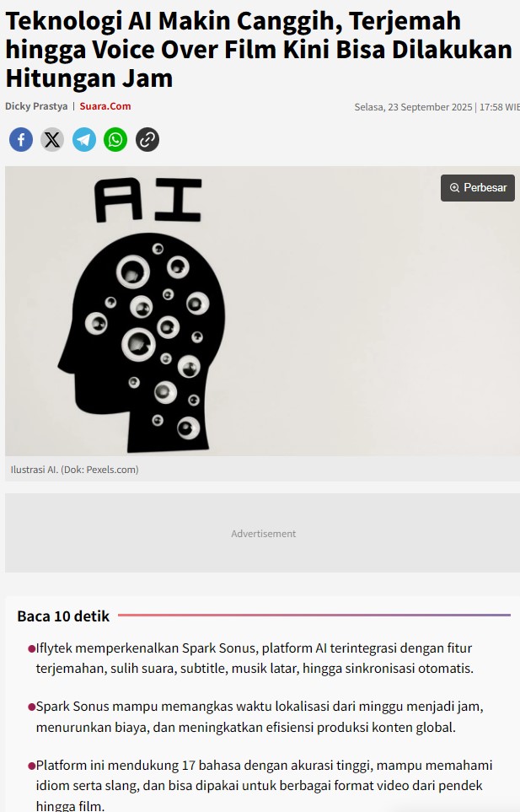Click the article headline text

click(x=259, y=50)
